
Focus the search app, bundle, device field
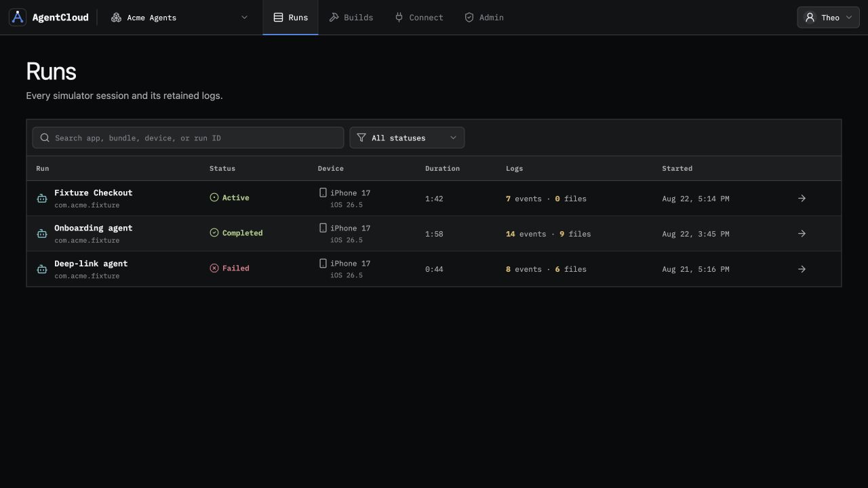pyautogui.click(x=188, y=138)
